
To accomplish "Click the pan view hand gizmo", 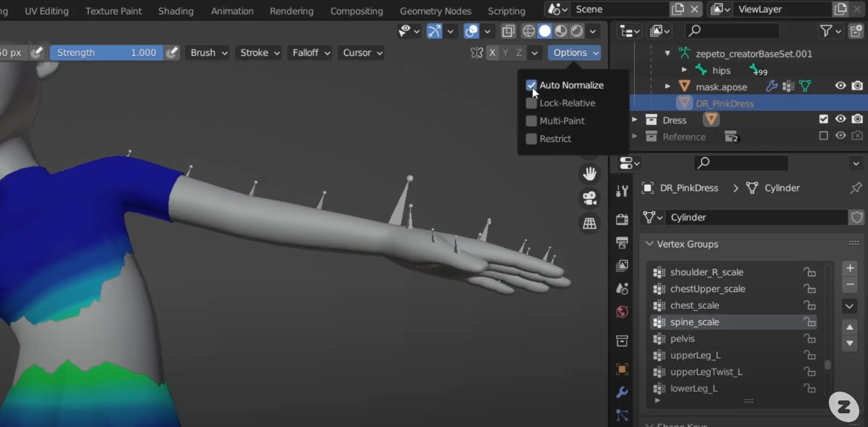I will click(x=590, y=174).
